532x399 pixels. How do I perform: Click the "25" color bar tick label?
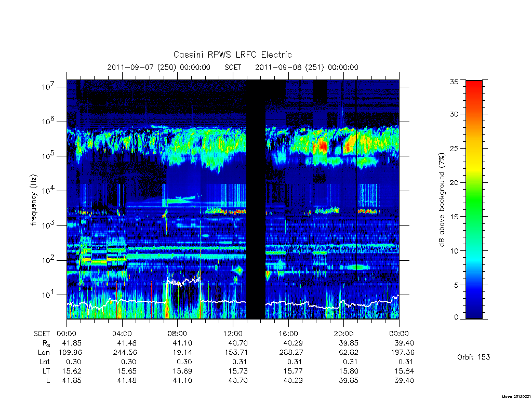[454, 148]
